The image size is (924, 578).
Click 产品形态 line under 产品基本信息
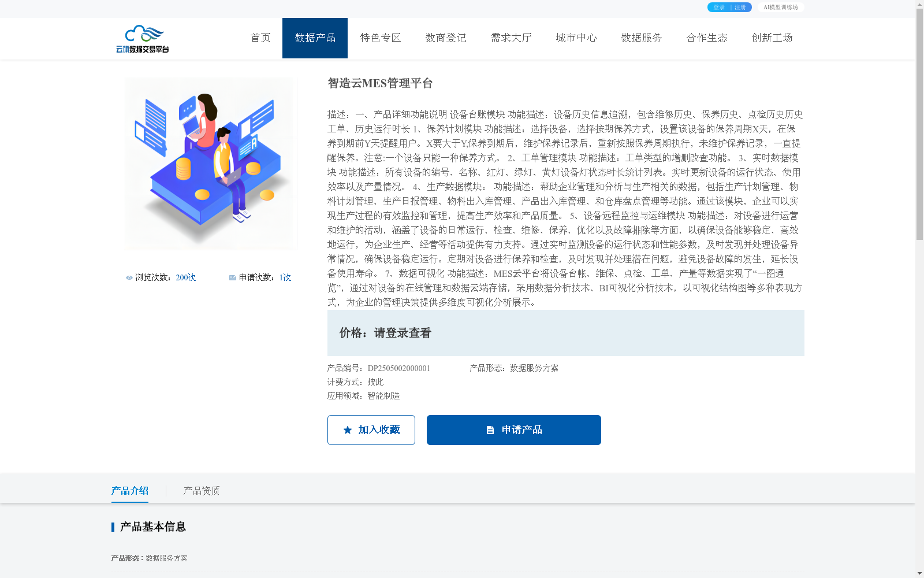(x=150, y=558)
